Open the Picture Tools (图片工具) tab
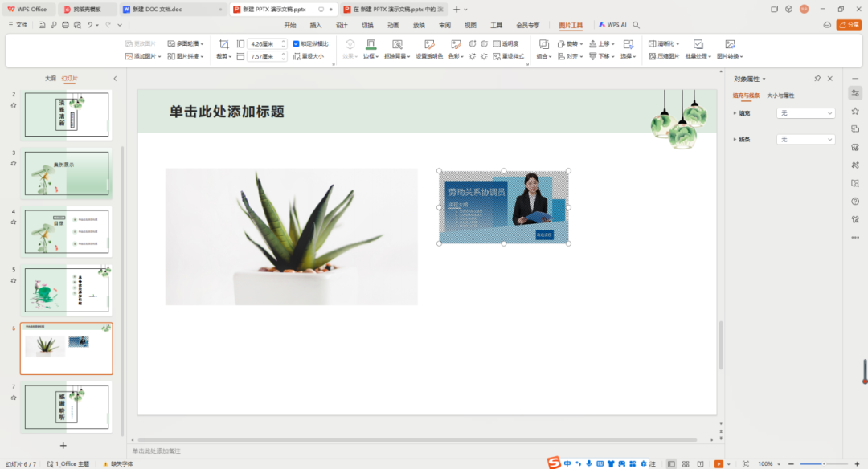 [x=571, y=25]
